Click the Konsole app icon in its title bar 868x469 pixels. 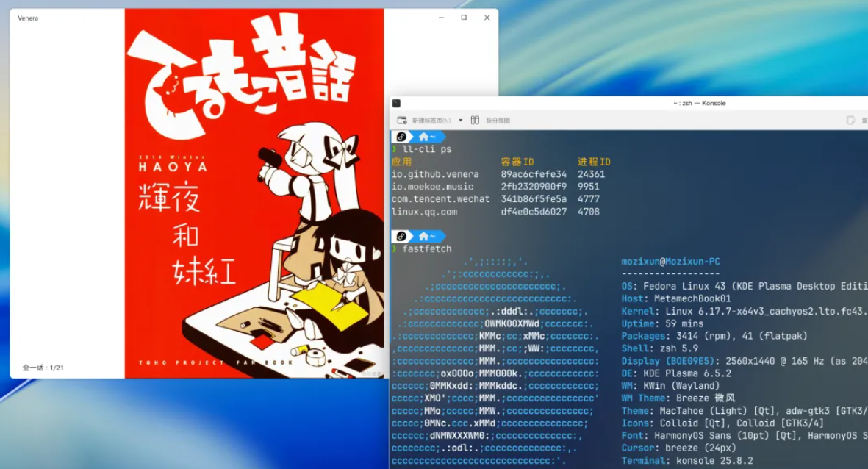coord(396,103)
